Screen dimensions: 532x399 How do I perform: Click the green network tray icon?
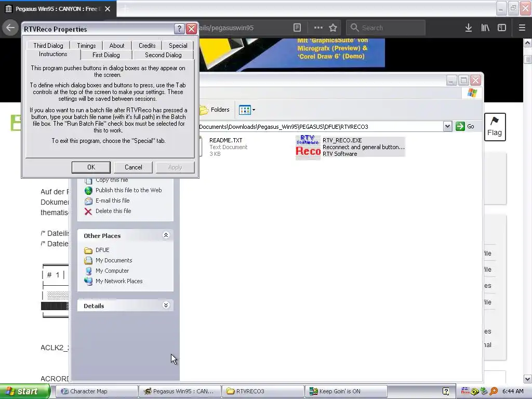pos(484,391)
